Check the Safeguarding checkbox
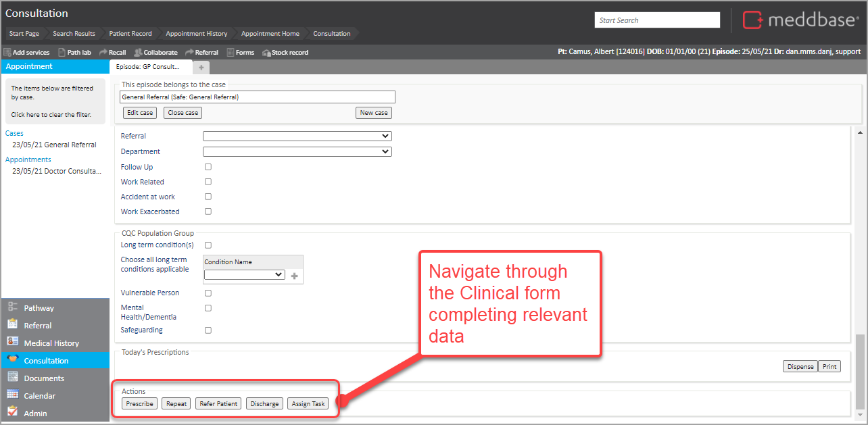Screen dimensions: 868x425 (x=208, y=330)
